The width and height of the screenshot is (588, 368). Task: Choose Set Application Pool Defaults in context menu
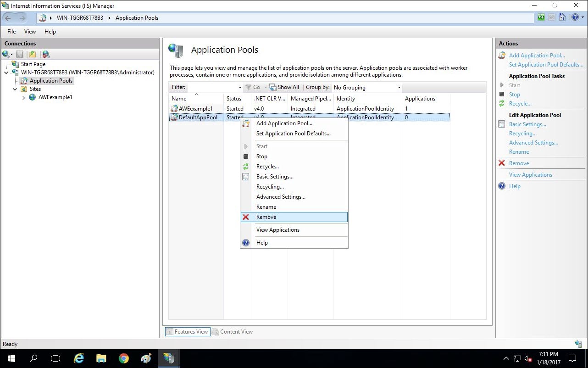[x=294, y=134]
